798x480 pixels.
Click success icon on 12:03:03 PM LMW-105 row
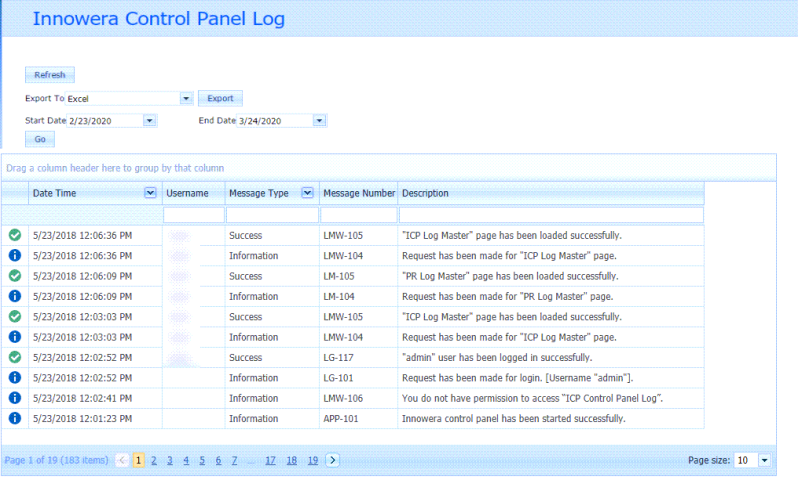click(x=15, y=317)
